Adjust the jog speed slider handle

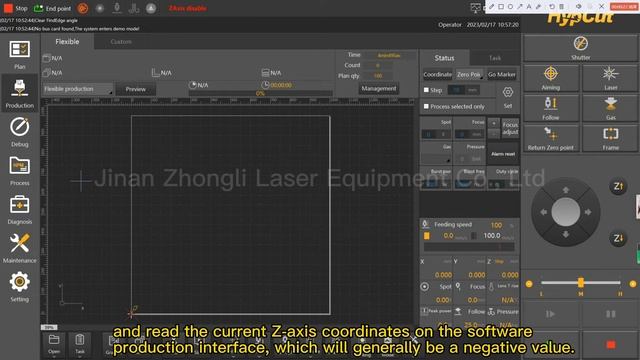click(x=580, y=282)
